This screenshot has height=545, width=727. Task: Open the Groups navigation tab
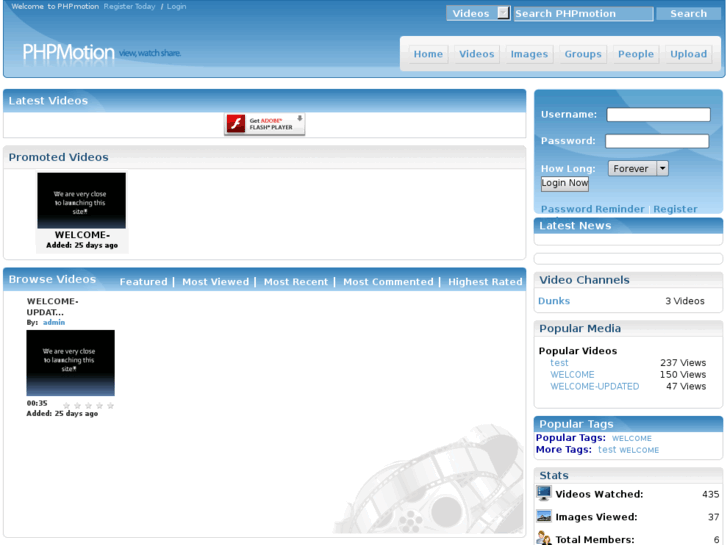click(x=583, y=54)
